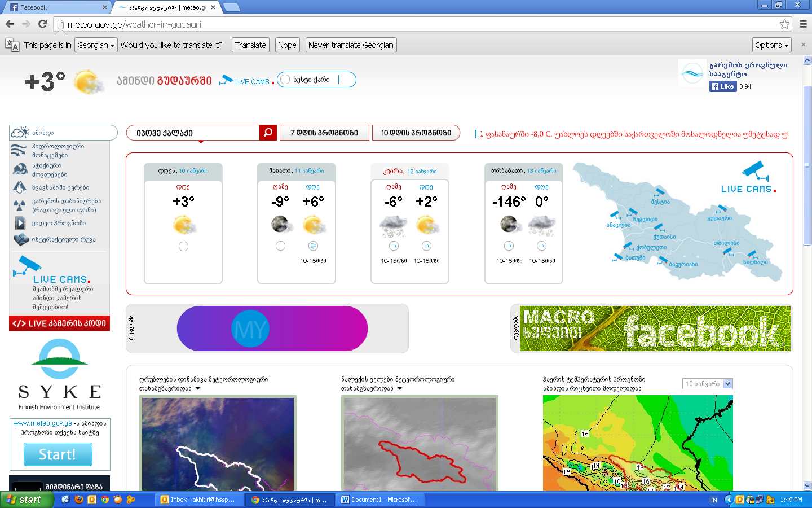Click the LIVE CAMS camera icon on map

752,170
